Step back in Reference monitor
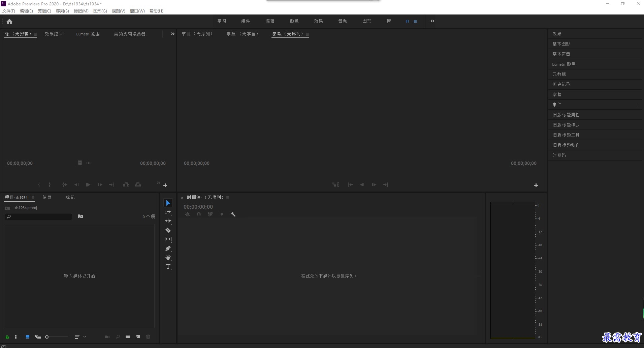 (362, 185)
